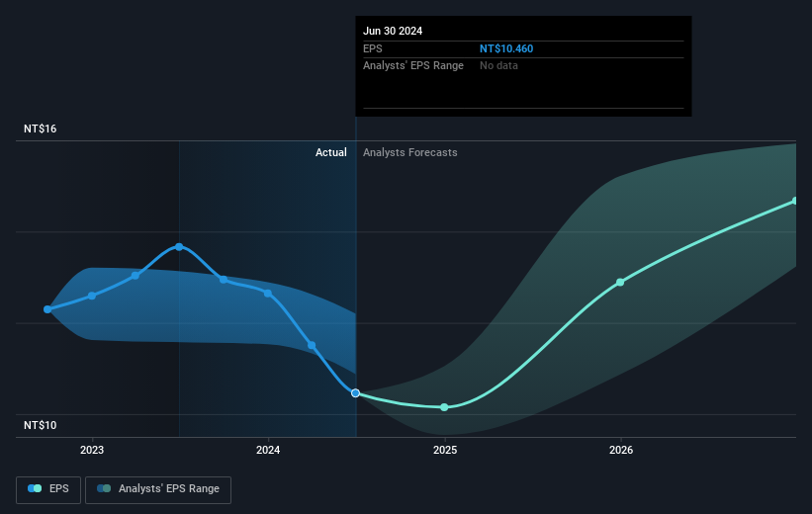Click the 2025 x-axis label

pos(445,450)
